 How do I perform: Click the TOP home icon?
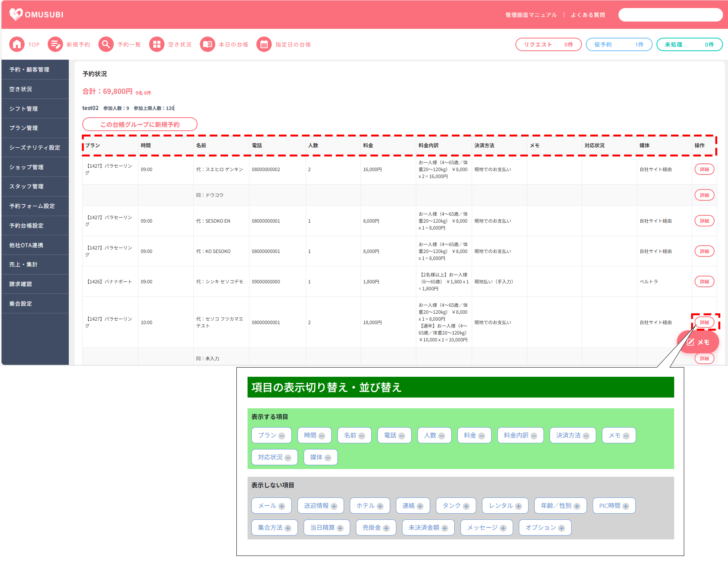coord(17,45)
